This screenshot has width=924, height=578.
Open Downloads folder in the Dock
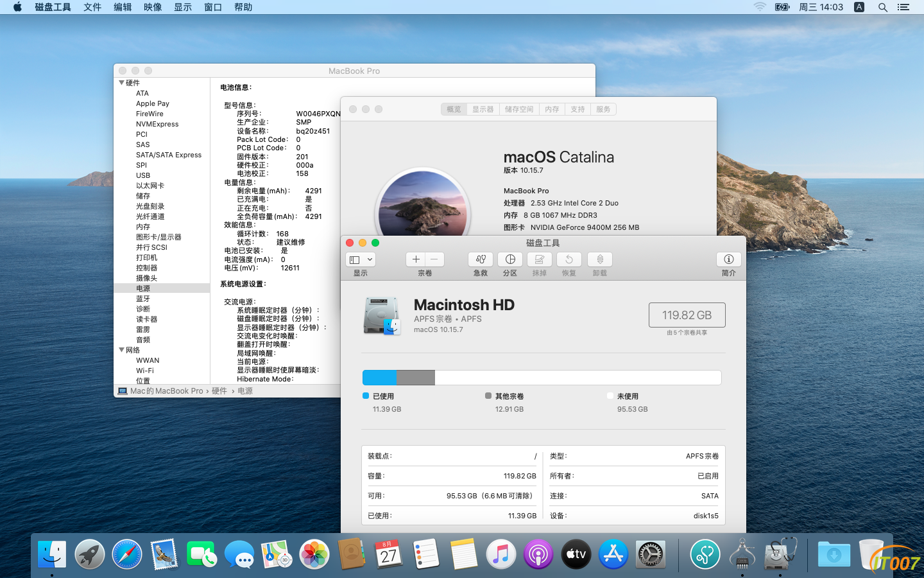[x=834, y=554]
